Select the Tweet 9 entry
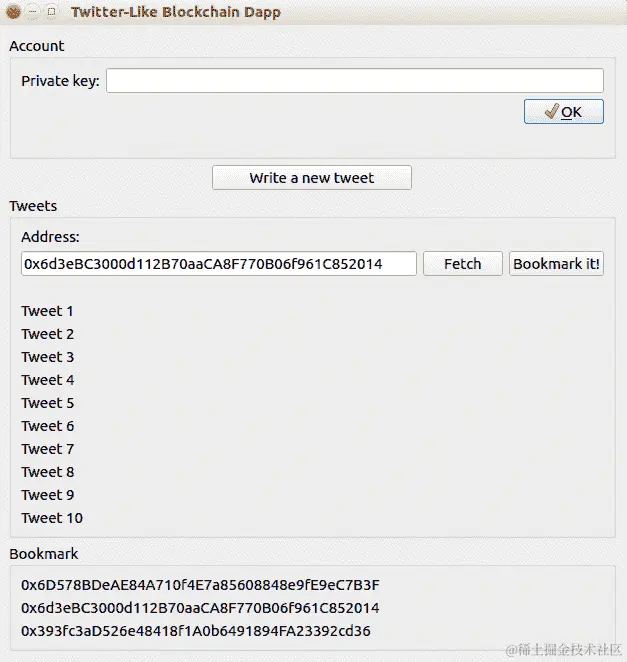 pyautogui.click(x=48, y=495)
